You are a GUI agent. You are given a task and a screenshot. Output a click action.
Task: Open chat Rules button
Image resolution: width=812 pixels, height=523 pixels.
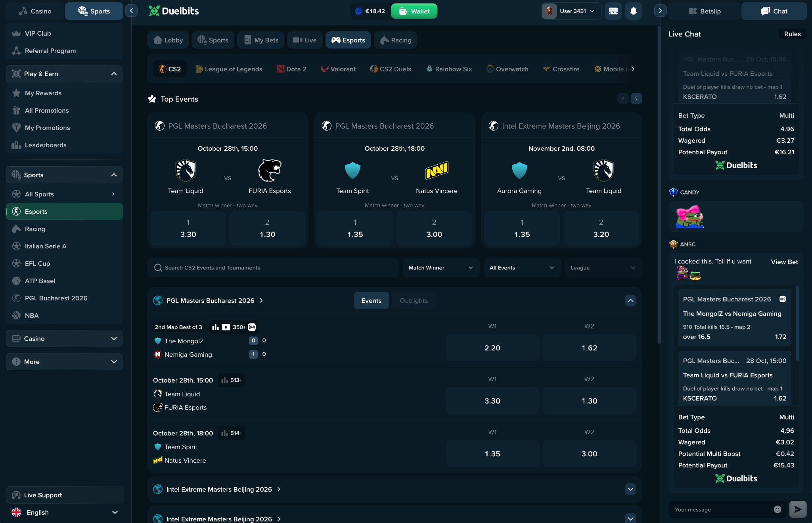coord(792,34)
